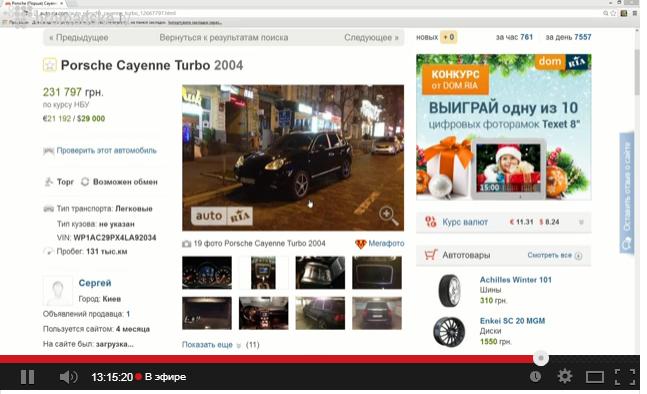Expand 'Показать еще' photos list

tap(207, 344)
